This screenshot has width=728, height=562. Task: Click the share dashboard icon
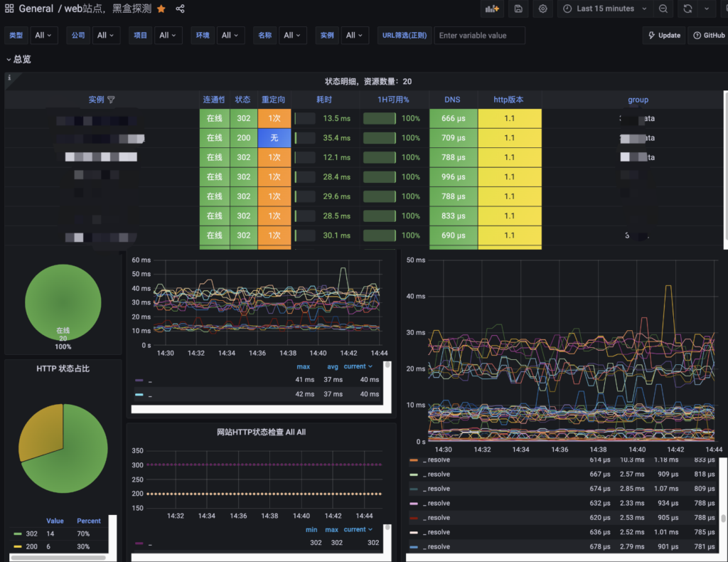point(180,9)
